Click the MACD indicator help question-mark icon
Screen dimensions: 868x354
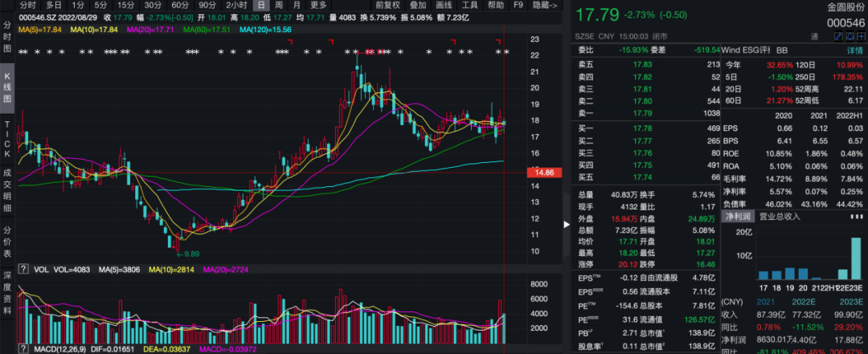pyautogui.click(x=23, y=348)
